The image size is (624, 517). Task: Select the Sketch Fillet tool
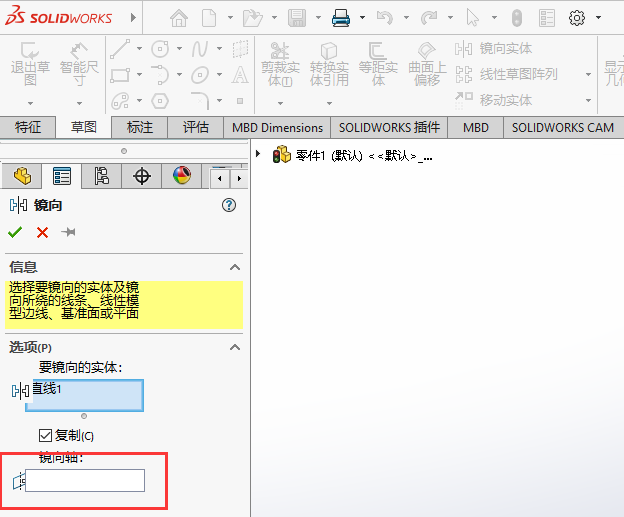coord(200,101)
